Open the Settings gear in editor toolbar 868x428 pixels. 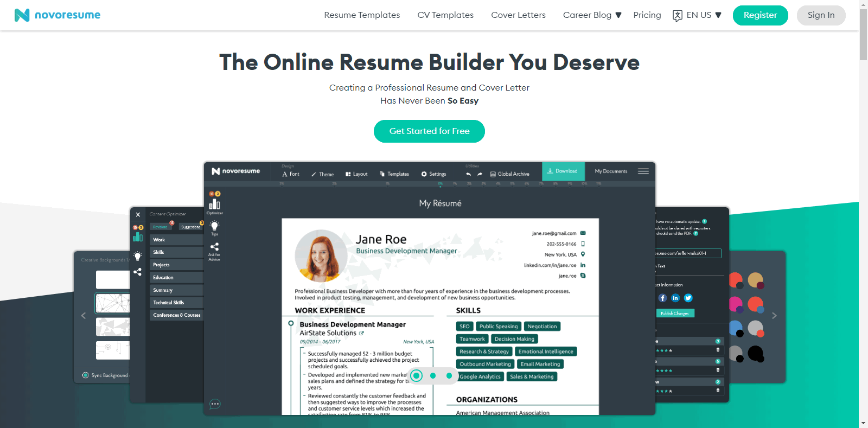click(x=433, y=174)
